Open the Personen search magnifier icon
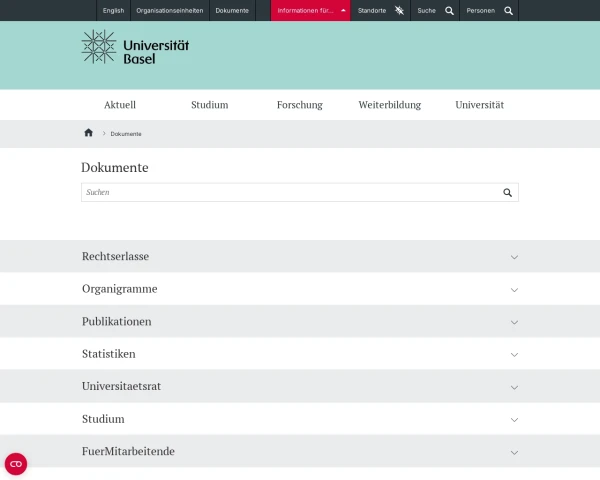Image resolution: width=600 pixels, height=480 pixels. [509, 11]
